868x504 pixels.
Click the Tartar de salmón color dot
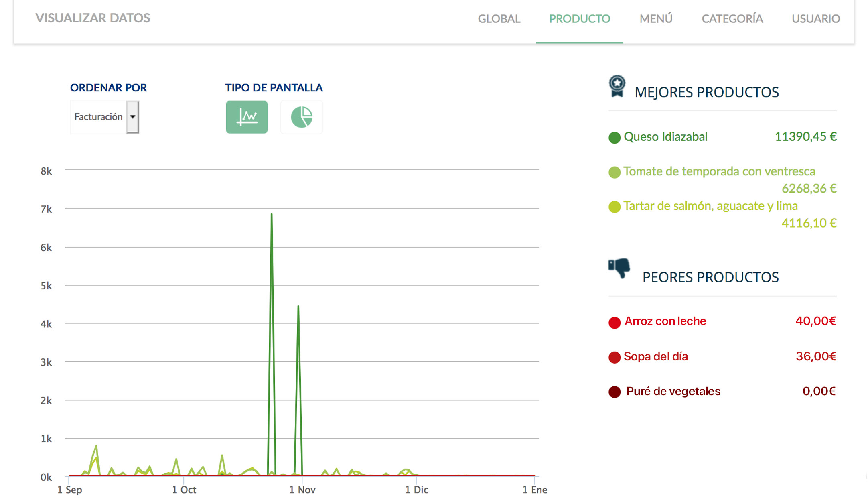pos(614,207)
